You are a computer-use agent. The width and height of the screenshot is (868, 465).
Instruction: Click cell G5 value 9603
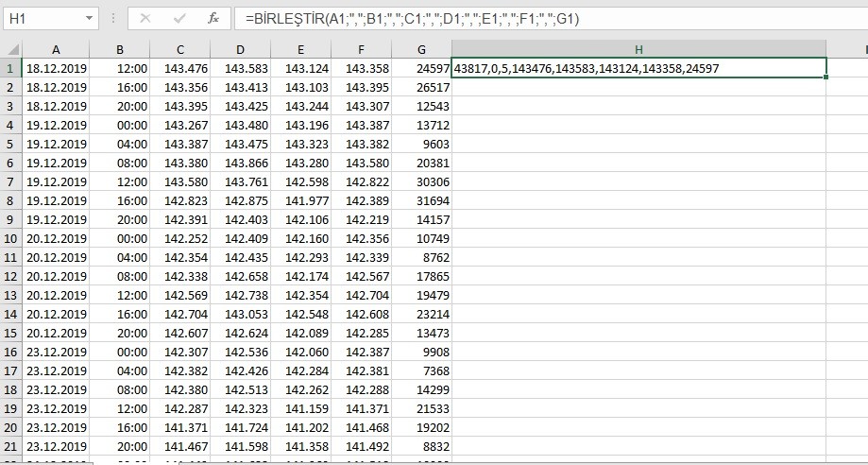(x=422, y=144)
